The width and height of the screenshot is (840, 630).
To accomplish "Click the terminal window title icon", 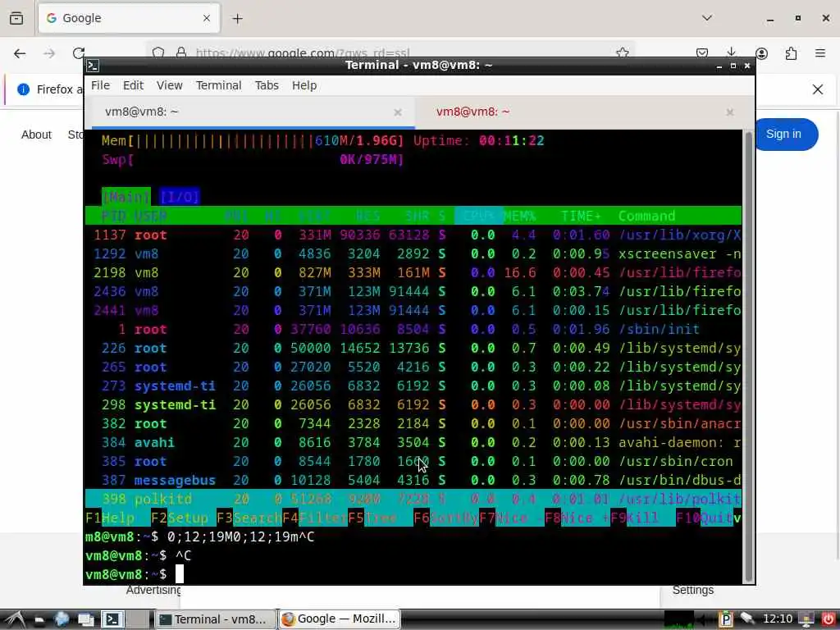I will tap(93, 66).
